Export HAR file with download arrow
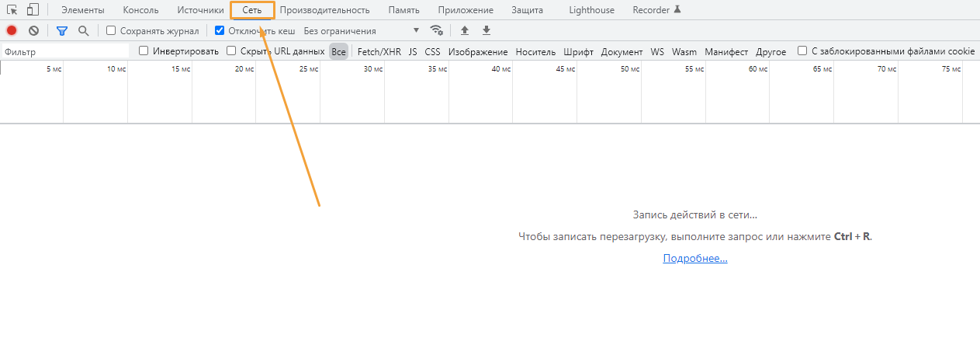The image size is (980, 345). click(x=487, y=31)
